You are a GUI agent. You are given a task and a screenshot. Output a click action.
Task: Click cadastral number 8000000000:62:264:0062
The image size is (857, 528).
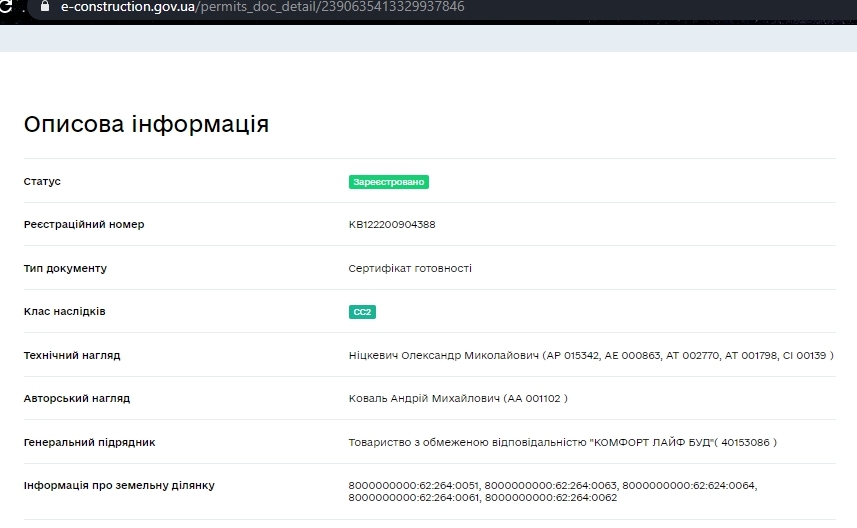coord(551,498)
